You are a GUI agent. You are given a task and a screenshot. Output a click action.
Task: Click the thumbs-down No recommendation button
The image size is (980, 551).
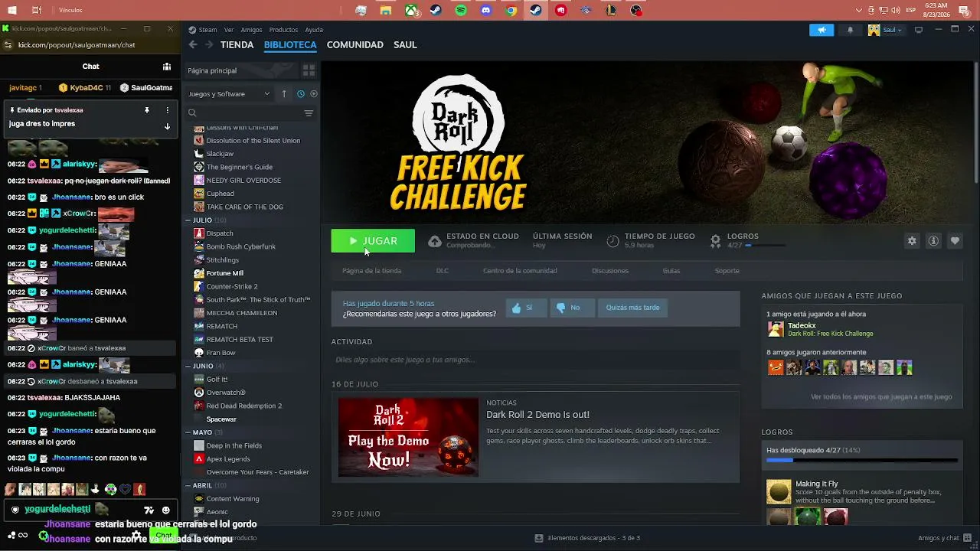(572, 308)
